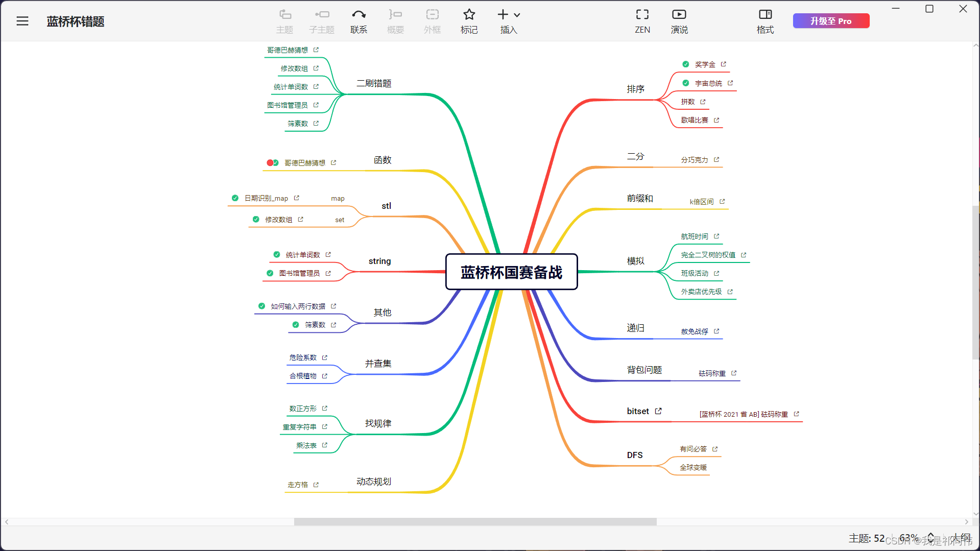Screen dimensions: 980x551
Task: Click the left arrow of horizontal scrollbar
Action: click(7, 522)
